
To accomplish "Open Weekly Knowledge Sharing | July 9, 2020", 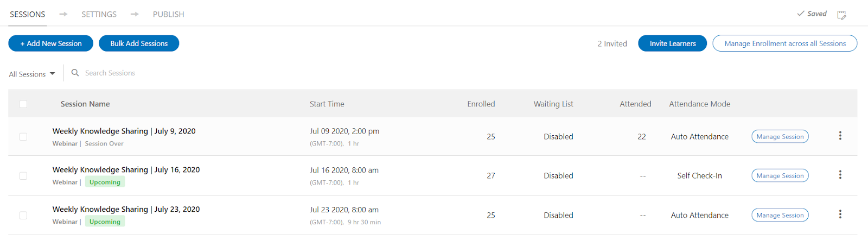I will 124,131.
